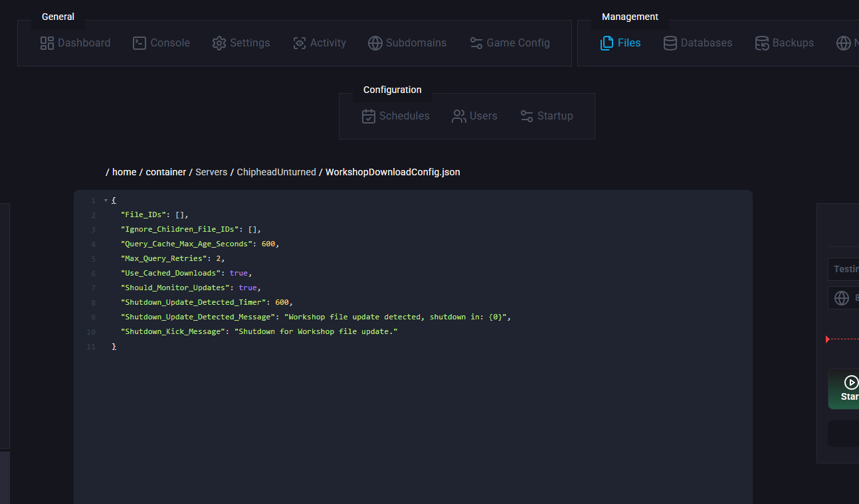Click line number 5 in the gutter
Viewport: 859px width, 504px height.
coord(94,259)
